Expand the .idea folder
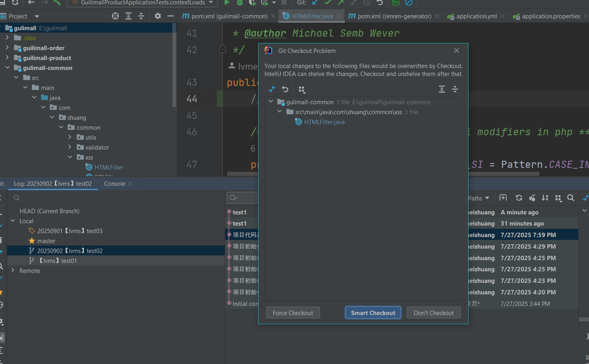This screenshot has width=589, height=364. click(7, 37)
